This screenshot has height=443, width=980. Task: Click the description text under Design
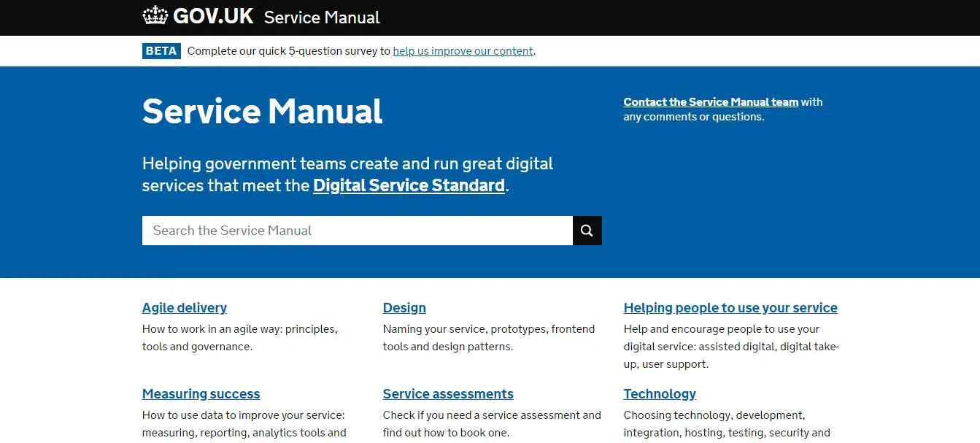click(488, 338)
